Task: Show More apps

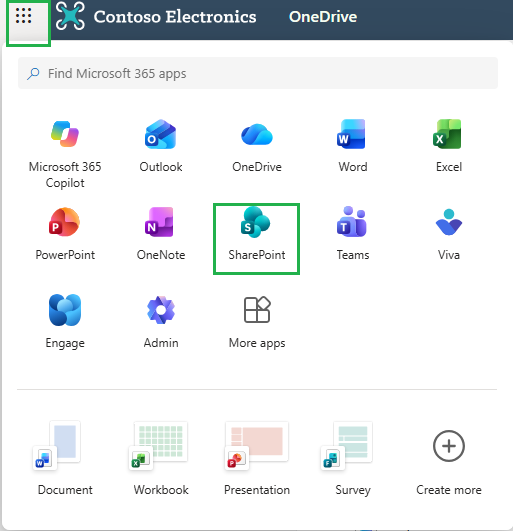Action: pyautogui.click(x=257, y=322)
